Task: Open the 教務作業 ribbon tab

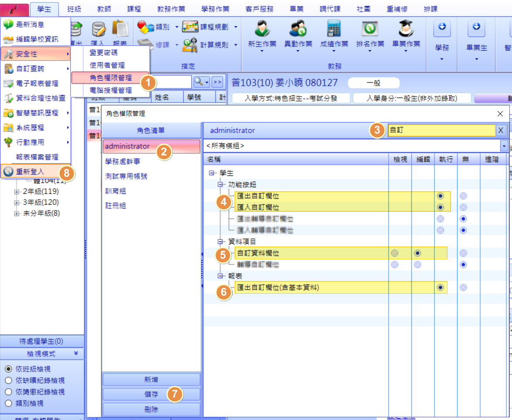Action: click(171, 9)
